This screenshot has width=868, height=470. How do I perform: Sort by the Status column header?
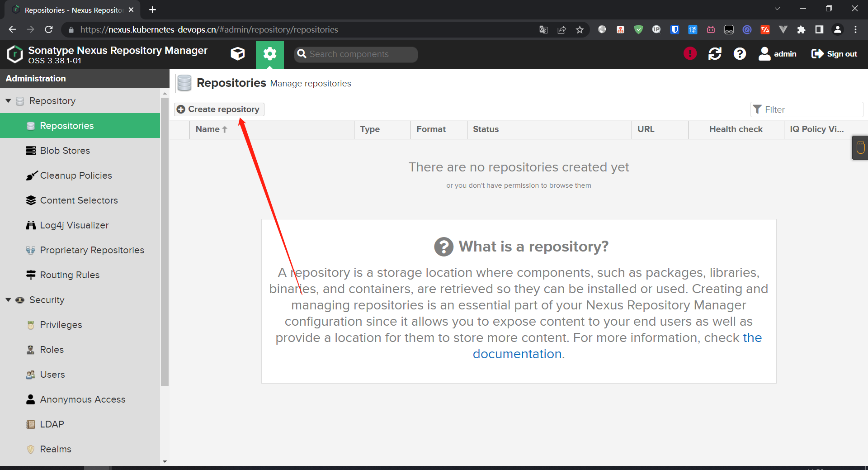(x=549, y=129)
